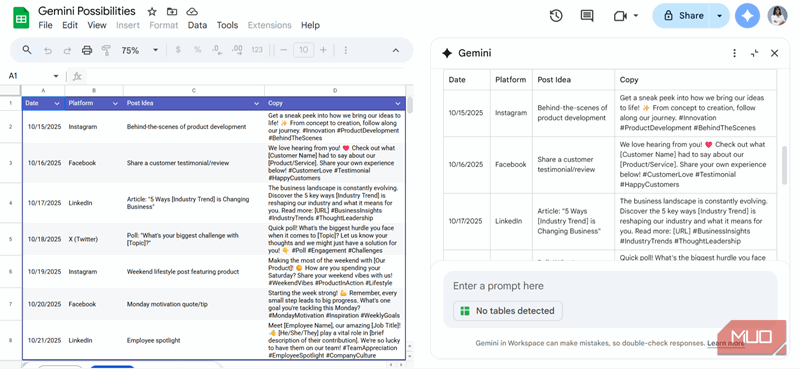Screen dimensions: 800x369
Task: Open the View menu
Action: tap(97, 25)
